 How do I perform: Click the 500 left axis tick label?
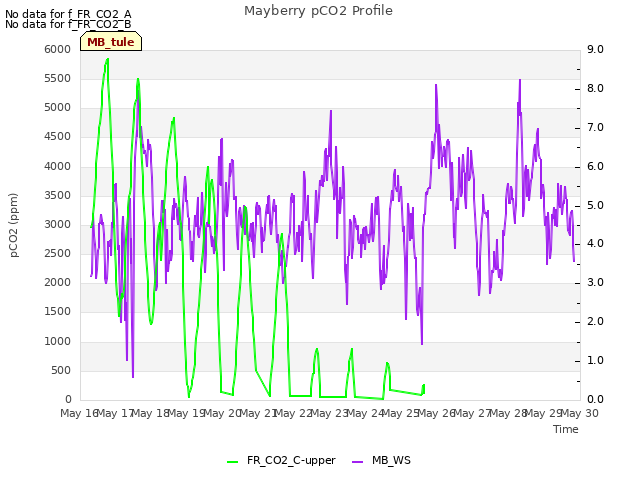[61, 371]
